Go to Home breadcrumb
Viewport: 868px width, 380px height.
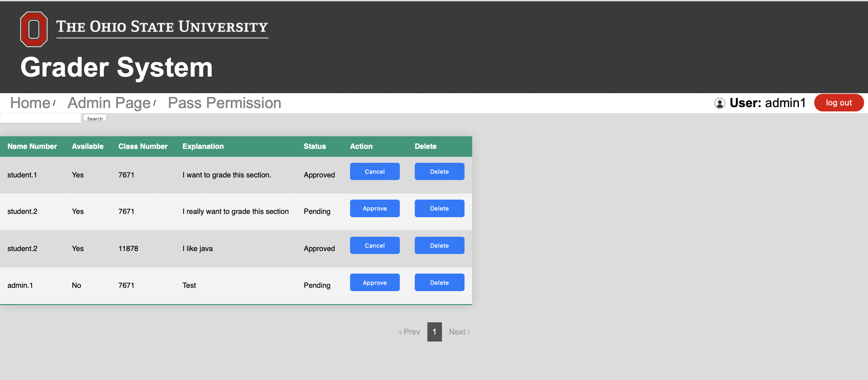coord(30,103)
